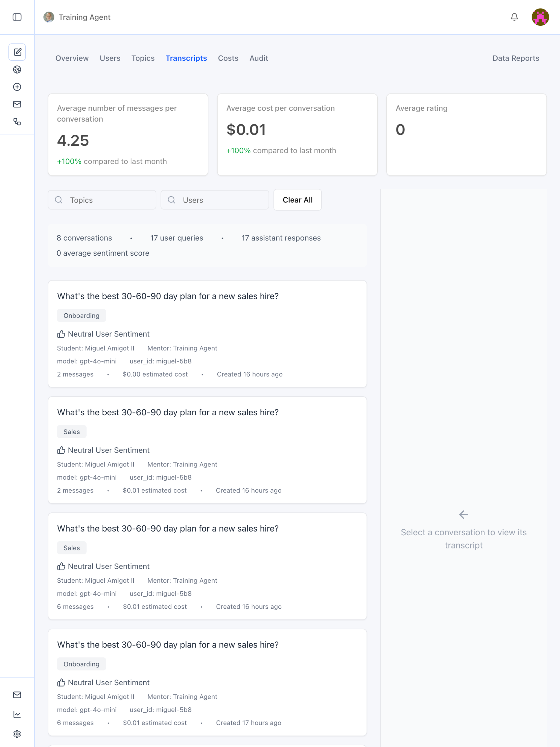Click '0 average sentiment score' text

point(103,253)
